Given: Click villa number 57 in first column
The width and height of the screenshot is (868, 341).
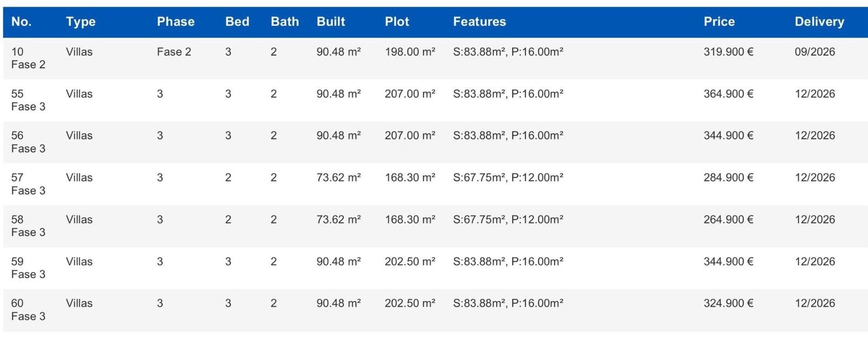Looking at the screenshot, I should click(x=17, y=178).
